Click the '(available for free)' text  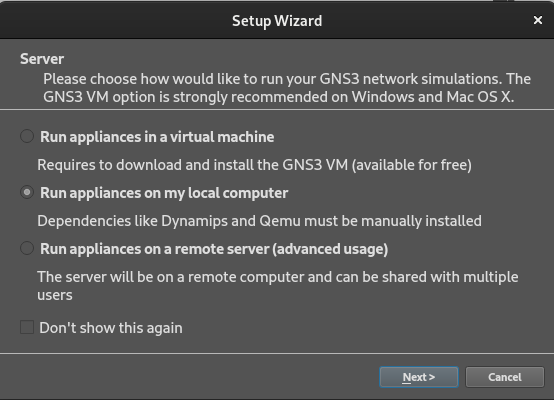pos(412,165)
